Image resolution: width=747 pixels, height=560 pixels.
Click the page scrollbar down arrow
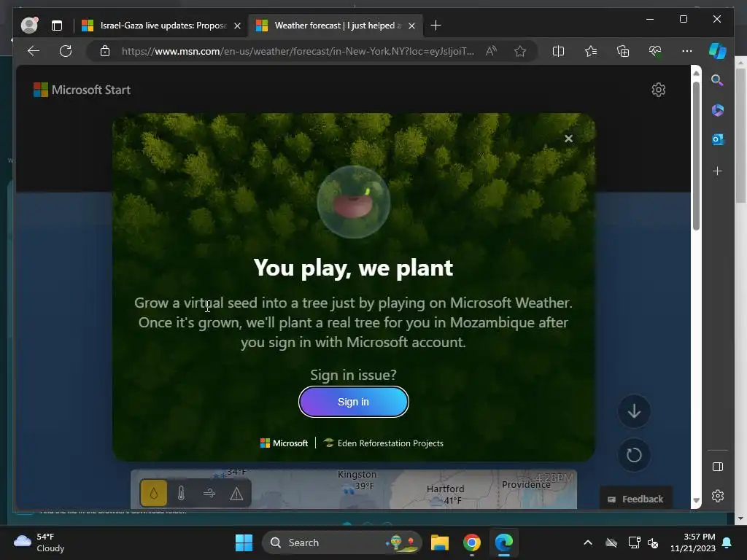click(696, 500)
